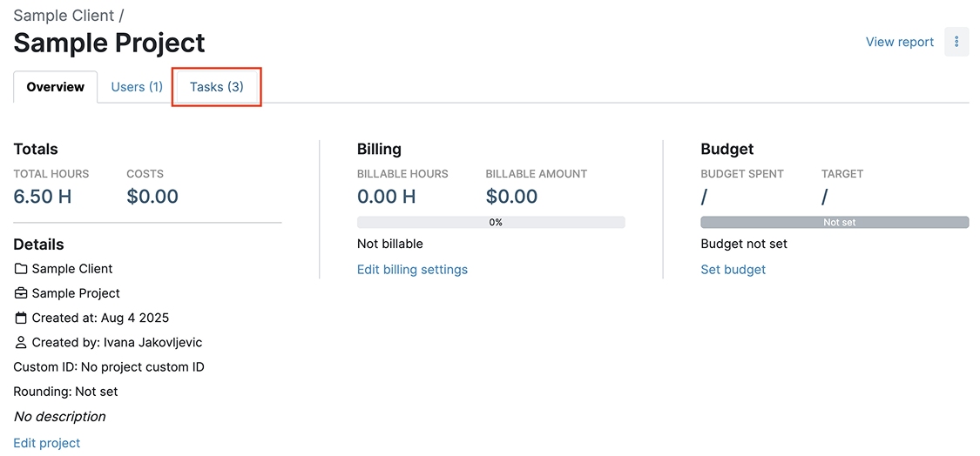The height and width of the screenshot is (456, 980).
Task: Click Edit billing settings link
Action: (x=412, y=270)
